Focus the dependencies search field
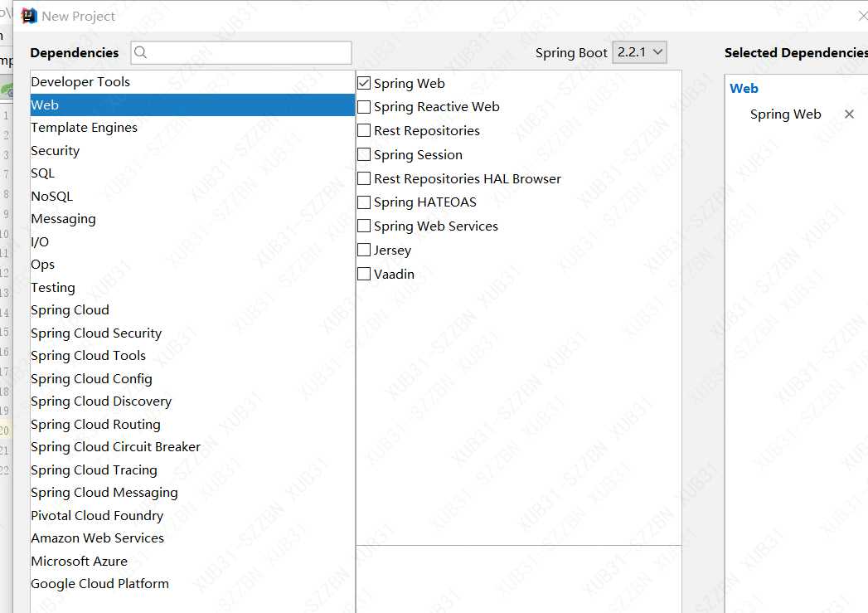This screenshot has height=613, width=868. coord(241,52)
